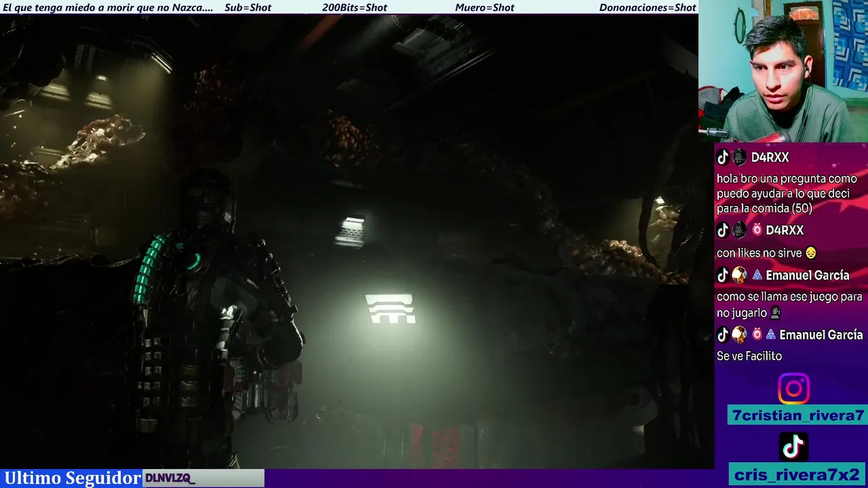Click Emanuel García avatar above 'como se llama'

pyautogui.click(x=739, y=275)
